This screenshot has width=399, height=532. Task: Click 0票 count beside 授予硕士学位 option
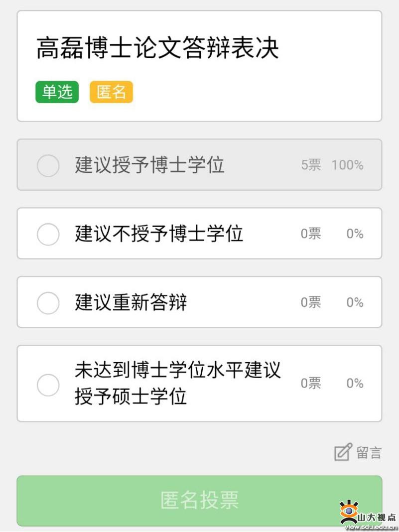(311, 384)
